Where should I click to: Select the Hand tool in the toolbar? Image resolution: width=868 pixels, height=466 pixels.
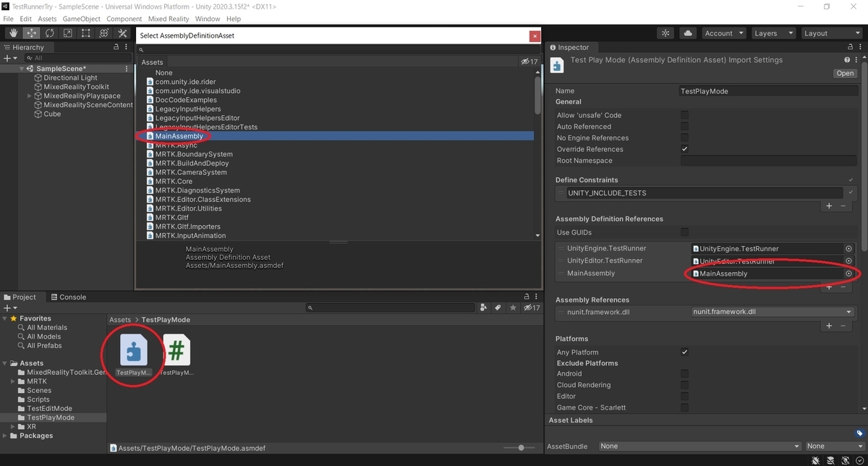14,33
